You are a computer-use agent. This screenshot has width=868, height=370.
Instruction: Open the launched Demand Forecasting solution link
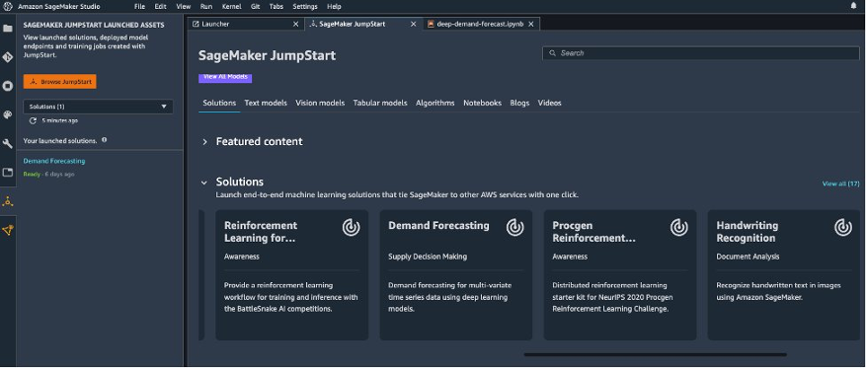54,161
